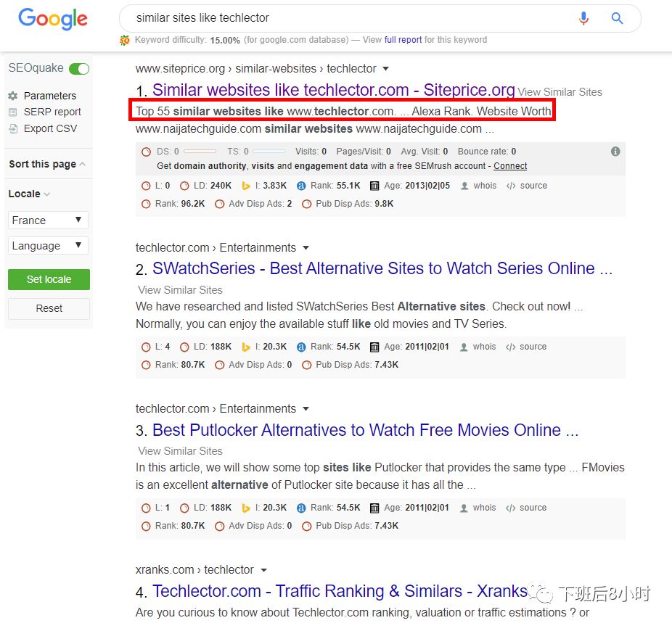Image resolution: width=672 pixels, height=623 pixels.
Task: Click the Age 2013|02|05 archive icon
Action: pos(374,186)
